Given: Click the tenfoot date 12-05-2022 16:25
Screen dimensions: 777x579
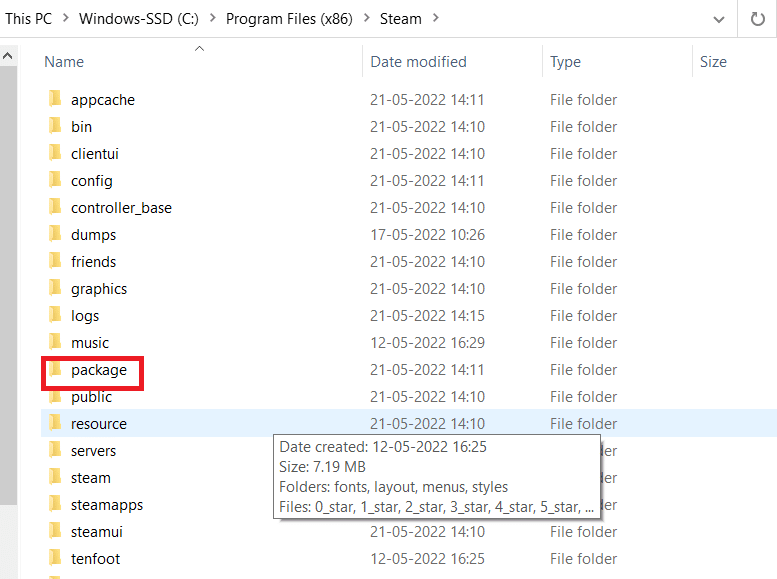Looking at the screenshot, I should click(x=427, y=559).
